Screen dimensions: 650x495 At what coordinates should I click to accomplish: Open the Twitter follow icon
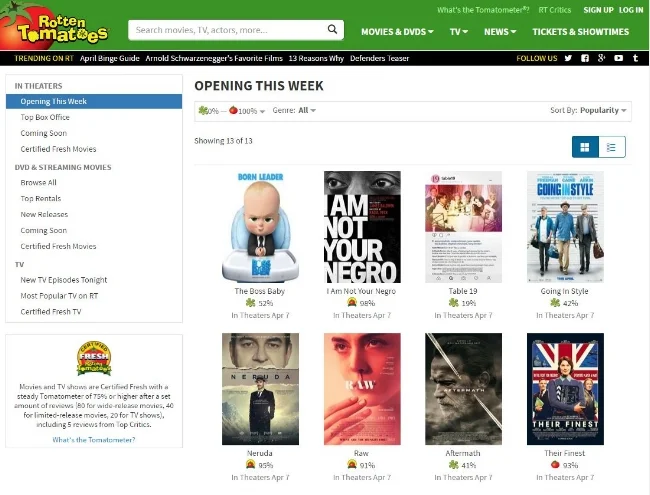tap(568, 58)
